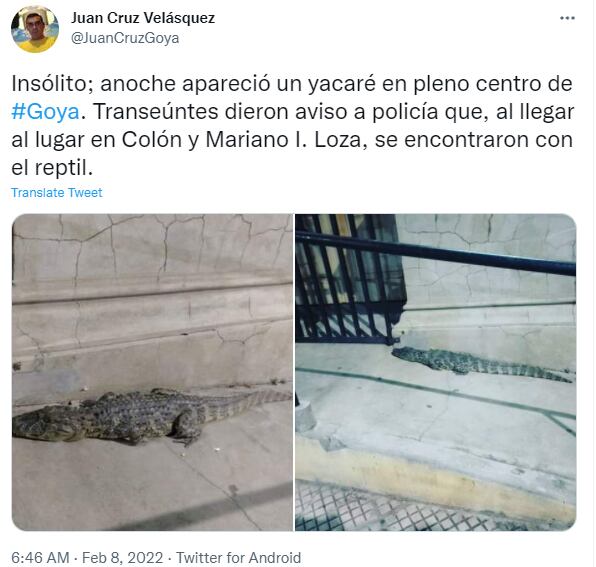This screenshot has height=567, width=596.
Task: Click the 6:46 AM timestamp
Action: point(40,557)
